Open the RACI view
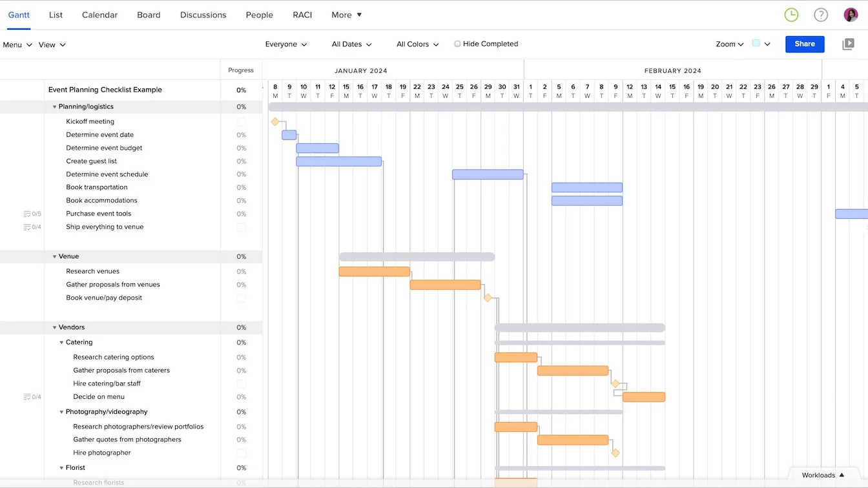 302,14
